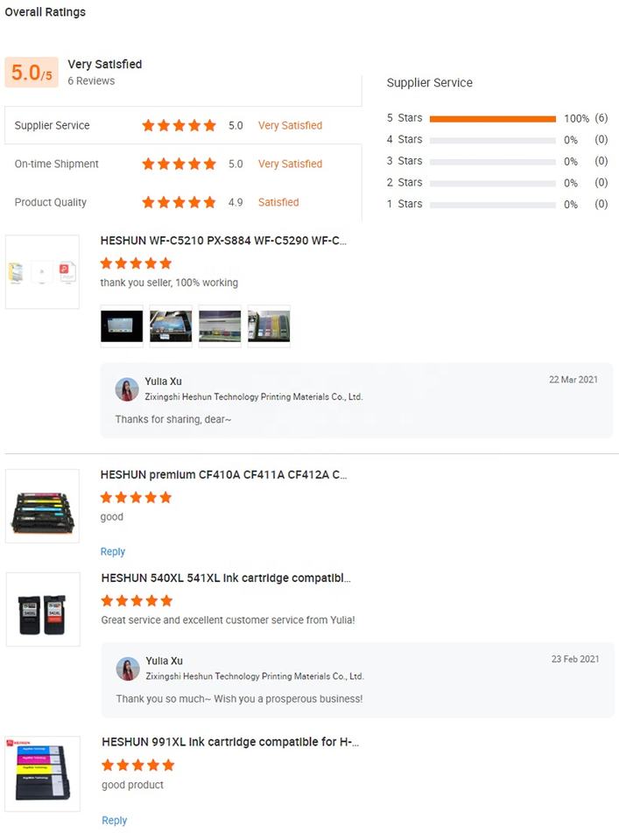Select the On-time Shipment rating row
This screenshot has height=840, width=619.
[x=183, y=164]
